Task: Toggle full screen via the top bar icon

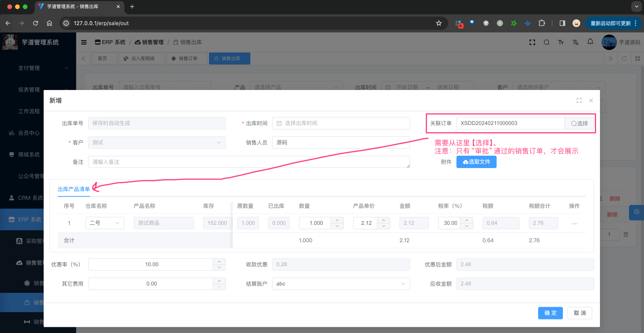Action: [532, 42]
